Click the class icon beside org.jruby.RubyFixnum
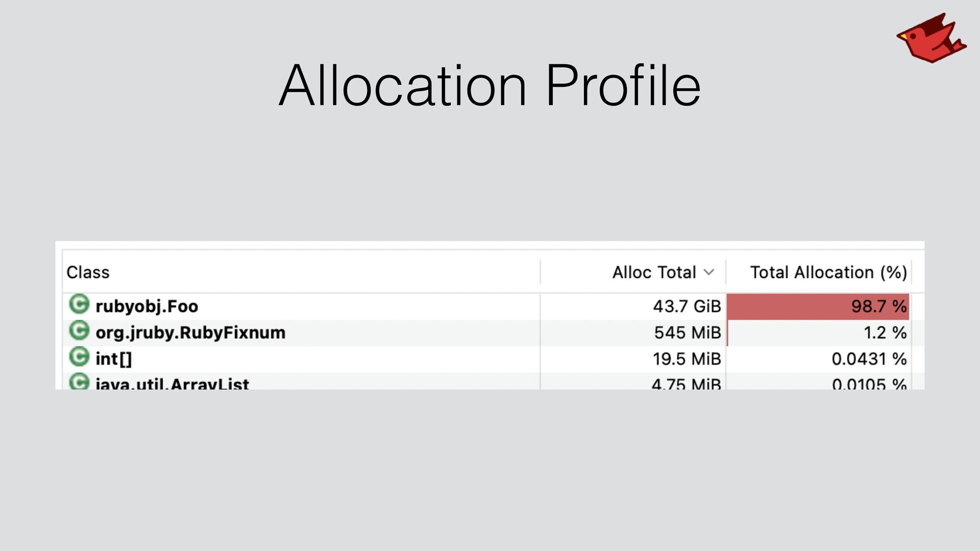The height and width of the screenshot is (551, 980). coord(79,331)
